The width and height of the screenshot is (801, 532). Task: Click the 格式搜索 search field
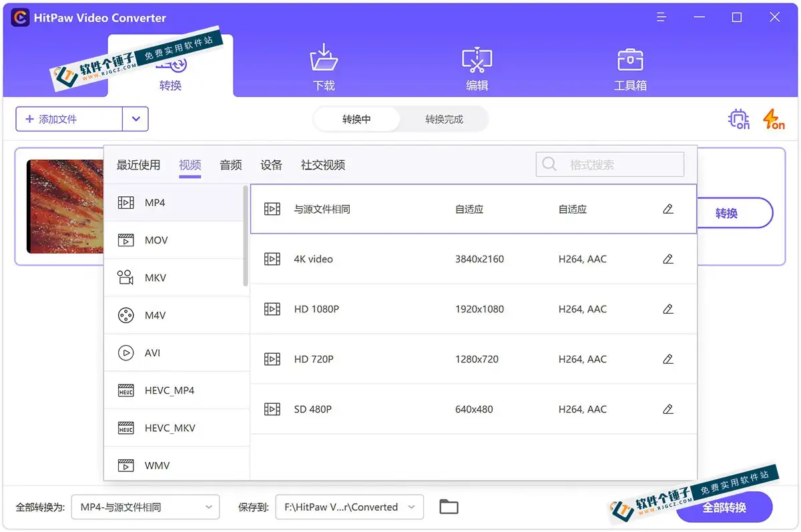609,164
